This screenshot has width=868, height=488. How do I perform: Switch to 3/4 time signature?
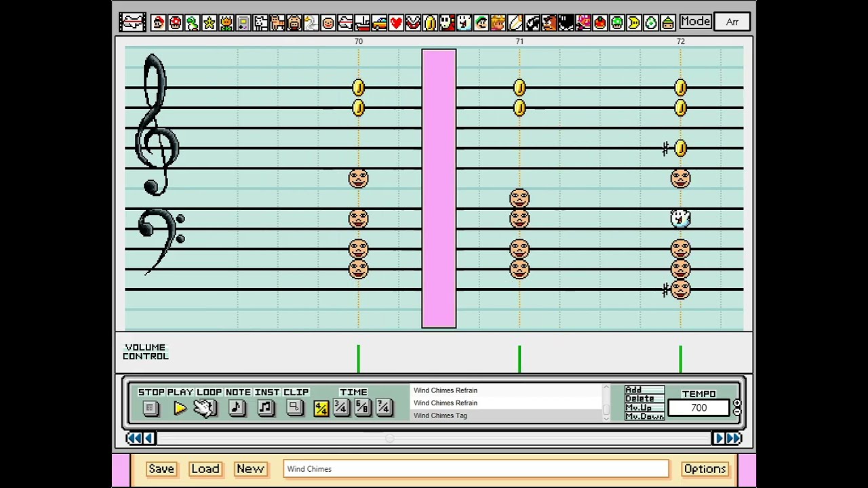pos(341,407)
